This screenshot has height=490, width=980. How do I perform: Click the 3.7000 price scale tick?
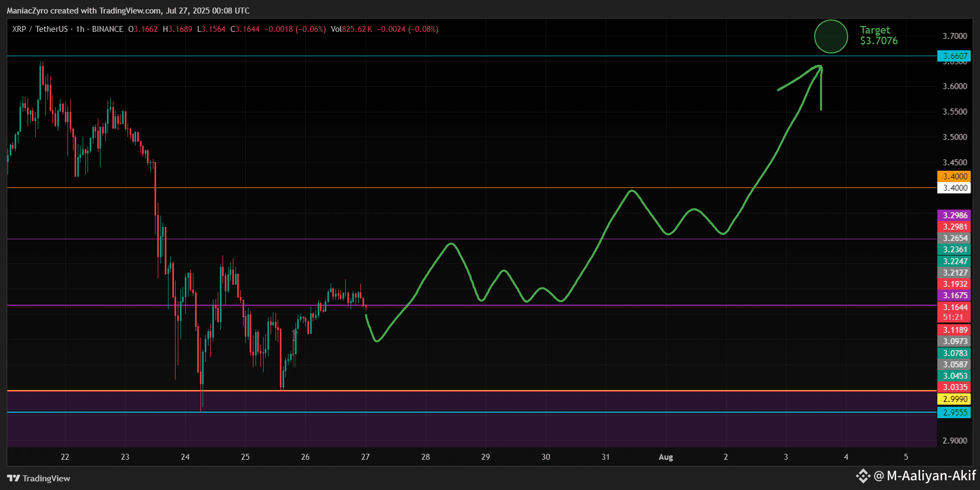click(955, 36)
